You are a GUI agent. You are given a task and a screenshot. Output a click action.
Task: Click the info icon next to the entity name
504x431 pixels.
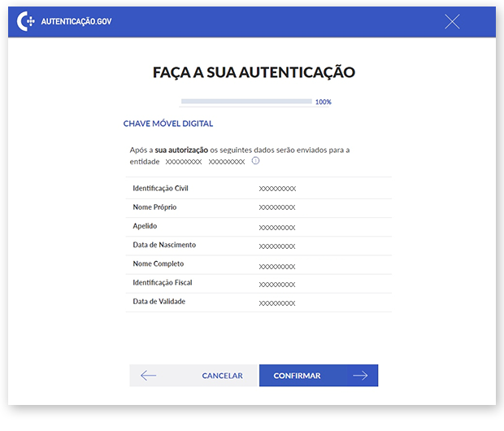tap(255, 161)
